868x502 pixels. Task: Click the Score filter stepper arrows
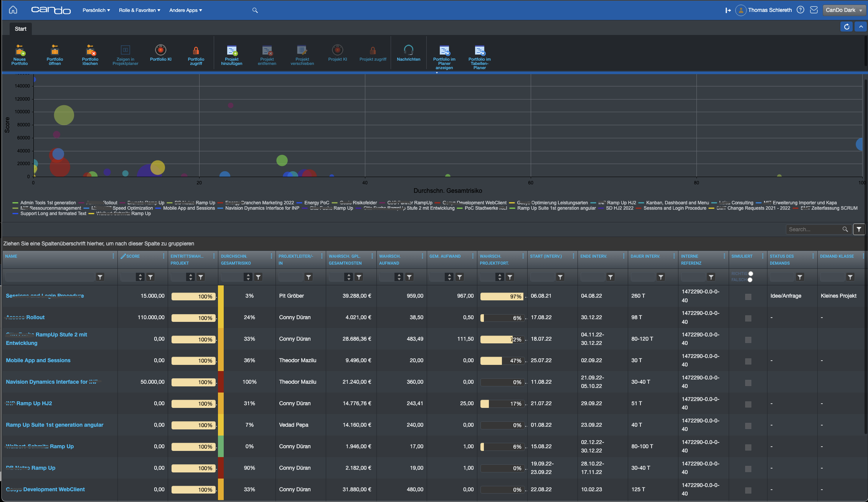point(140,277)
